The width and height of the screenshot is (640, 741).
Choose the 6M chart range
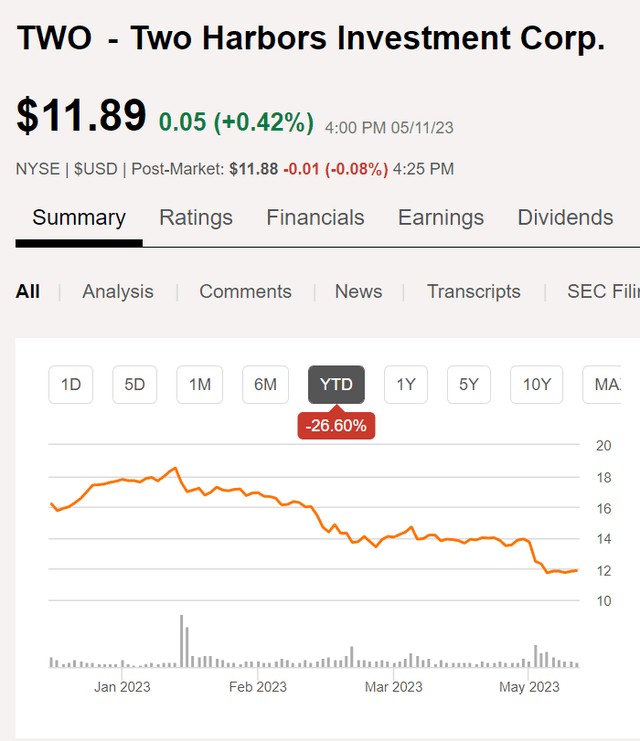point(265,384)
